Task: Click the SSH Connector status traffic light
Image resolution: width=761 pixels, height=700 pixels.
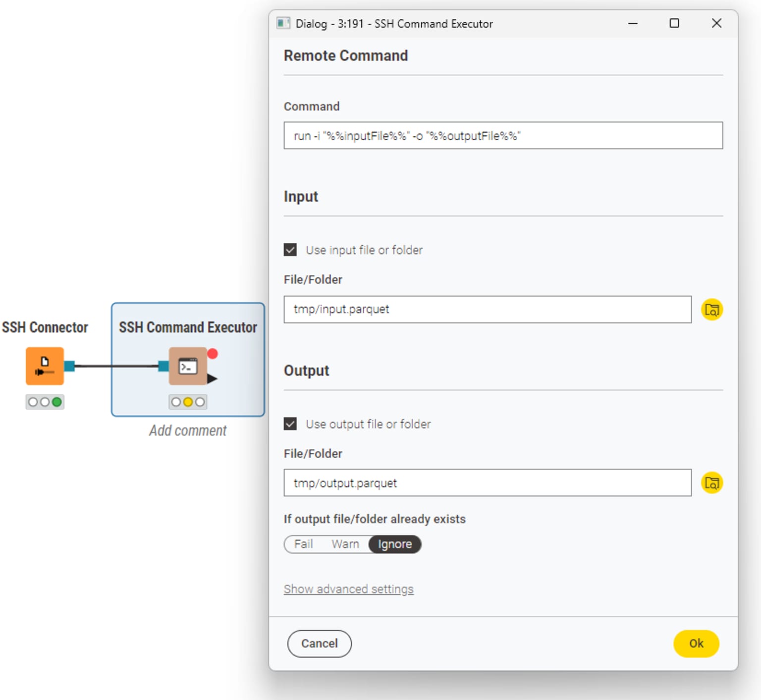Action: 45,402
